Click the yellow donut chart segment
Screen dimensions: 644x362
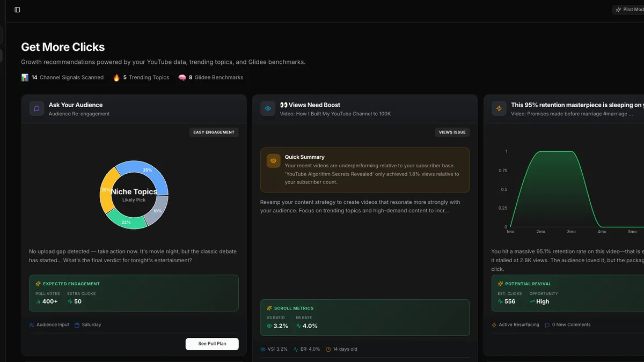(x=106, y=189)
